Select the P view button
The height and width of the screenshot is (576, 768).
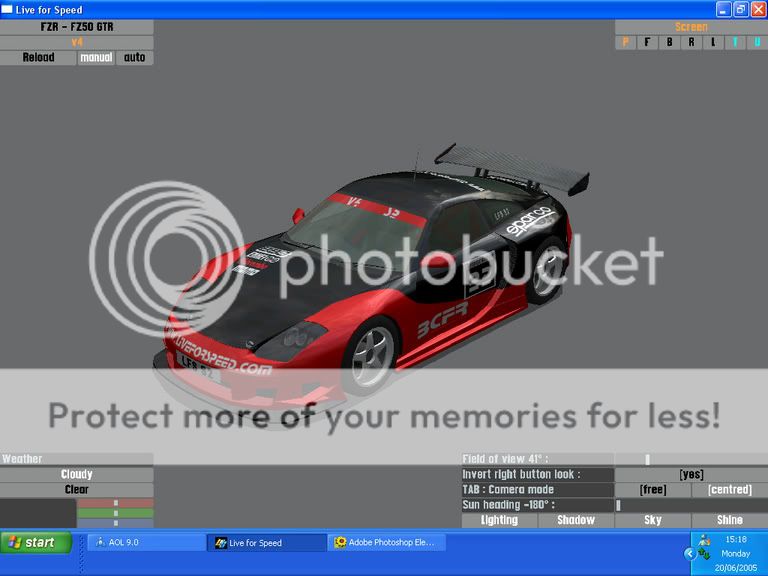click(626, 42)
